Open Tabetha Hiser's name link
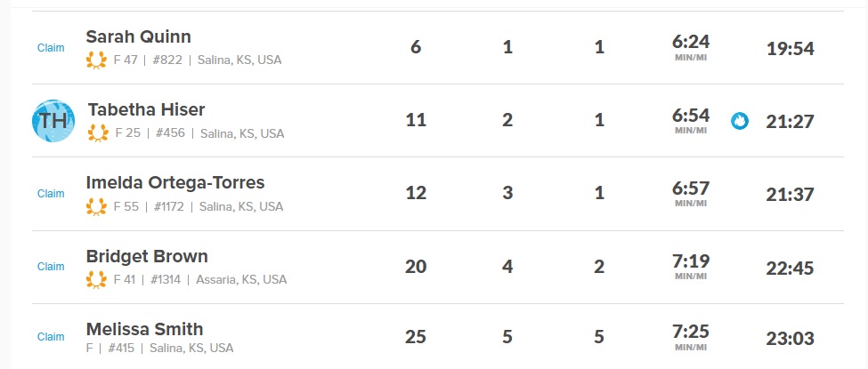This screenshot has width=868, height=369. (x=146, y=109)
